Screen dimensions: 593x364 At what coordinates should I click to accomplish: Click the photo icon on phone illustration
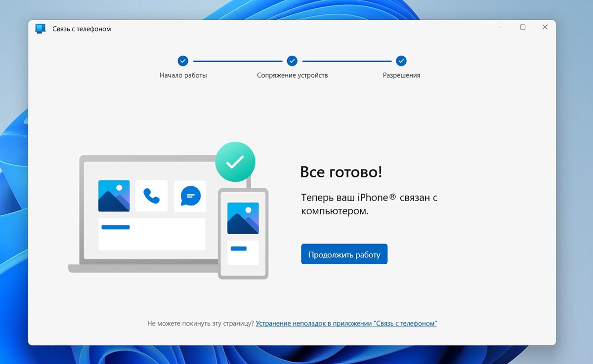point(243,218)
